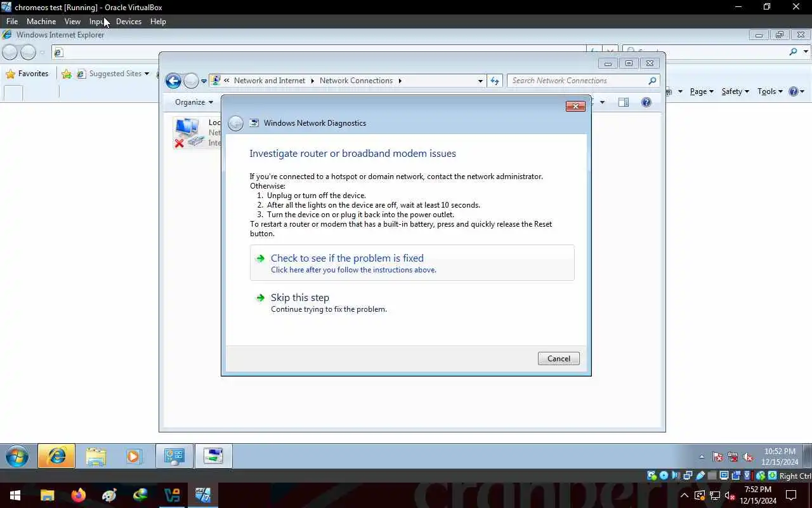
Task: Click magnifier in Search Network Connections box
Action: point(652,81)
